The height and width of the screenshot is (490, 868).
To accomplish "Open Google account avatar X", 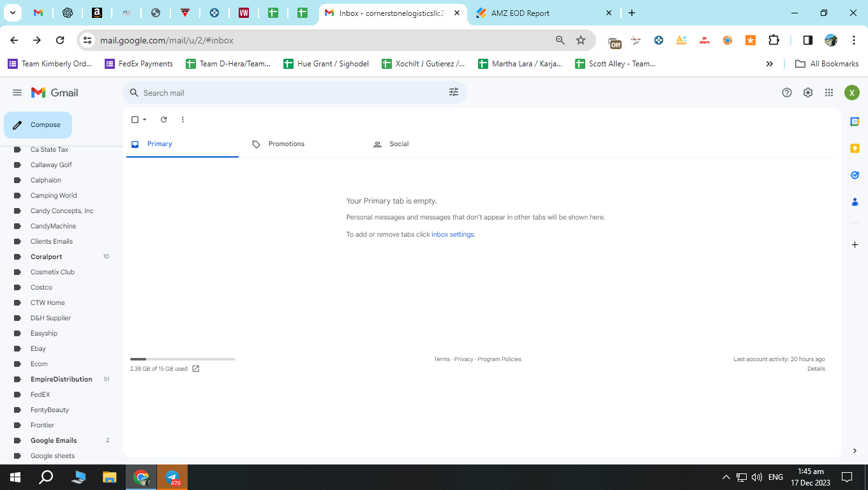I will pyautogui.click(x=852, y=93).
